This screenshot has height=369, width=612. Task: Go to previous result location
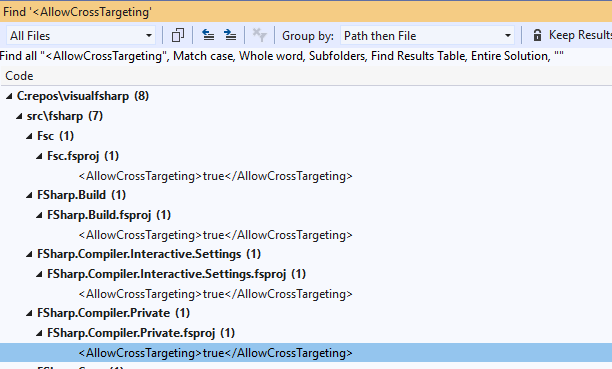point(208,36)
